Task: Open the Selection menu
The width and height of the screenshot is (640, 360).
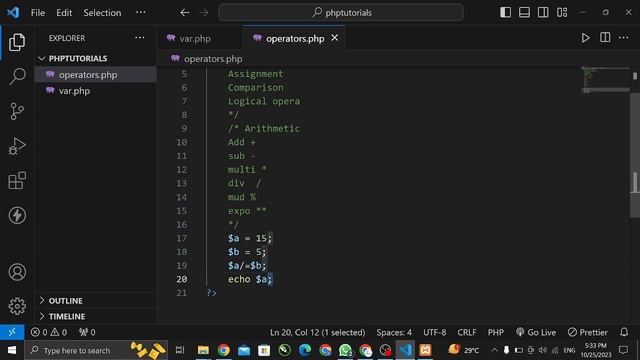Action: click(102, 13)
